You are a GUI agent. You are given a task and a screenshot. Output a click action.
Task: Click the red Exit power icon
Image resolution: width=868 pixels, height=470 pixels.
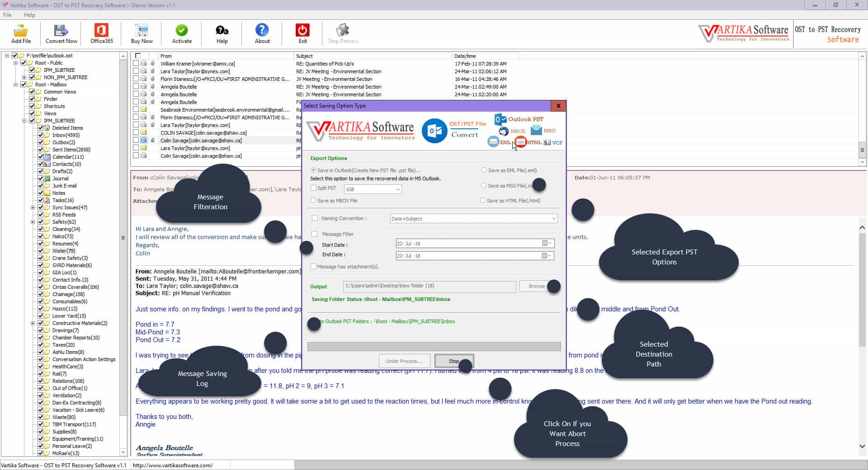click(302, 30)
